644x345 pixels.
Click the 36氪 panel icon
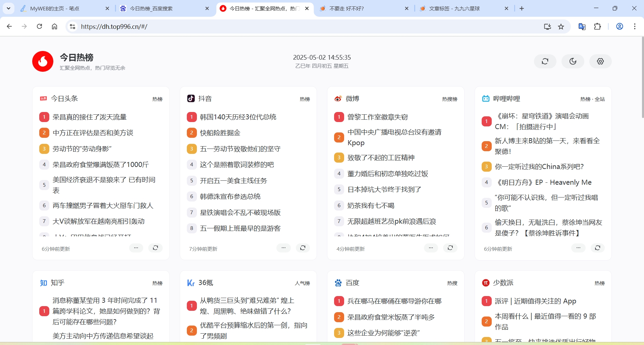pyautogui.click(x=191, y=283)
